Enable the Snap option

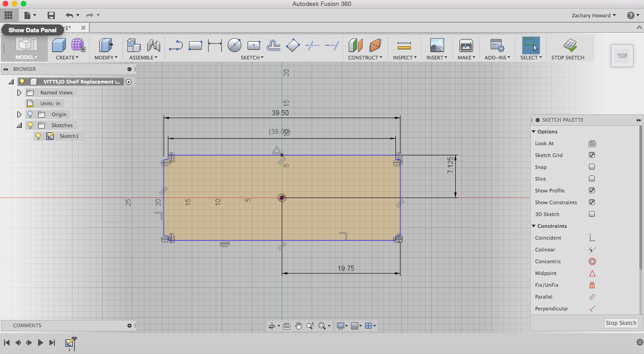[x=591, y=167]
